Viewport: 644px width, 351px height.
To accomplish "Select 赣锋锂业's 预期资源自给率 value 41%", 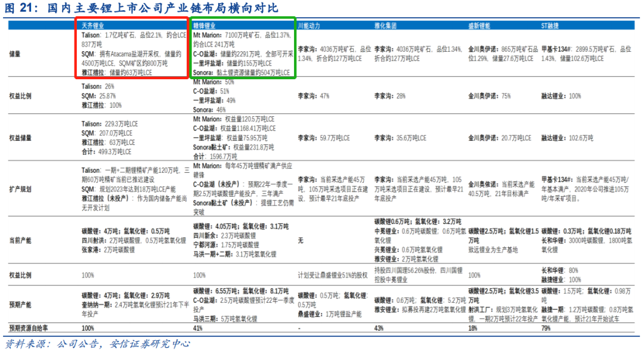I will click(x=197, y=328).
